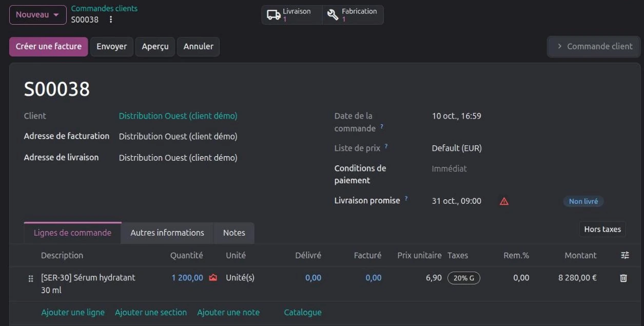Click the help mark next to Livraison promise
Image resolution: width=644 pixels, height=326 pixels.
pyautogui.click(x=406, y=199)
